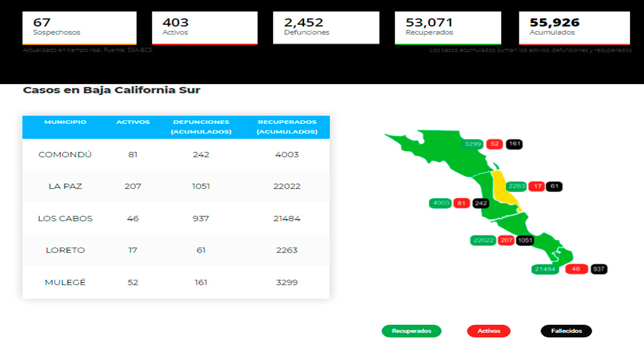Click the Fallecidos black legend button

[566, 331]
